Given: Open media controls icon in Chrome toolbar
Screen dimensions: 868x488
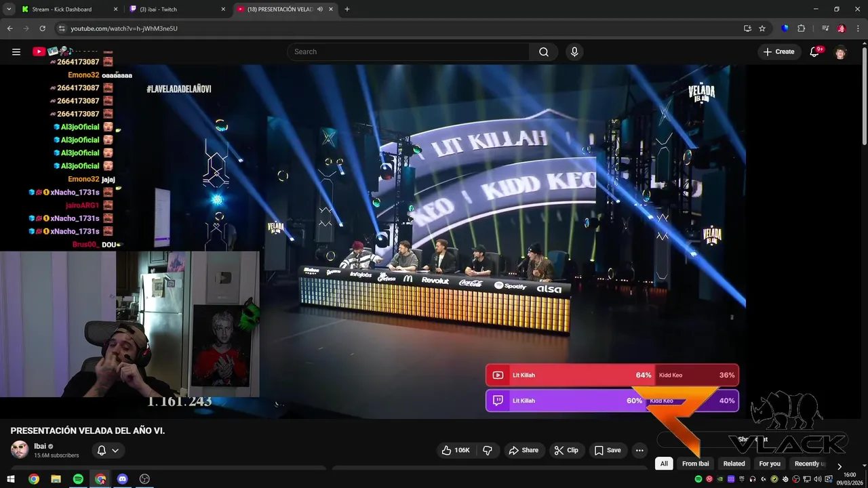Looking at the screenshot, I should 825,28.
